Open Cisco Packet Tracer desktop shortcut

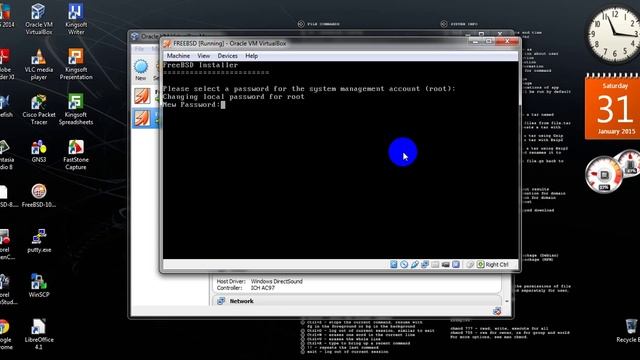[39, 109]
